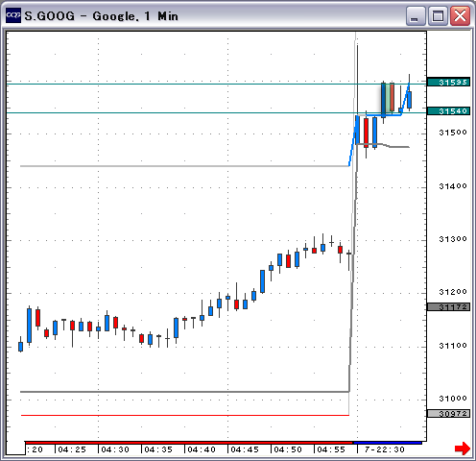Select the 31595 teal price label
The height and width of the screenshot is (461, 476).
point(448,83)
